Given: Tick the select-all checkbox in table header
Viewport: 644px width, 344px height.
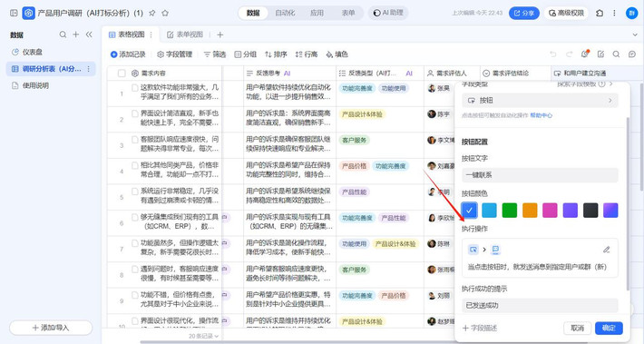Looking at the screenshot, I should click(122, 74).
